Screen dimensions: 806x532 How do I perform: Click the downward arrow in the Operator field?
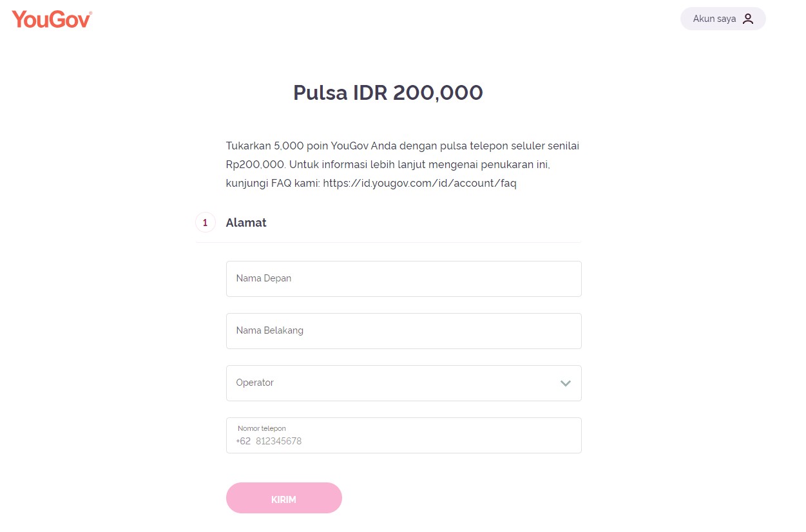click(565, 383)
